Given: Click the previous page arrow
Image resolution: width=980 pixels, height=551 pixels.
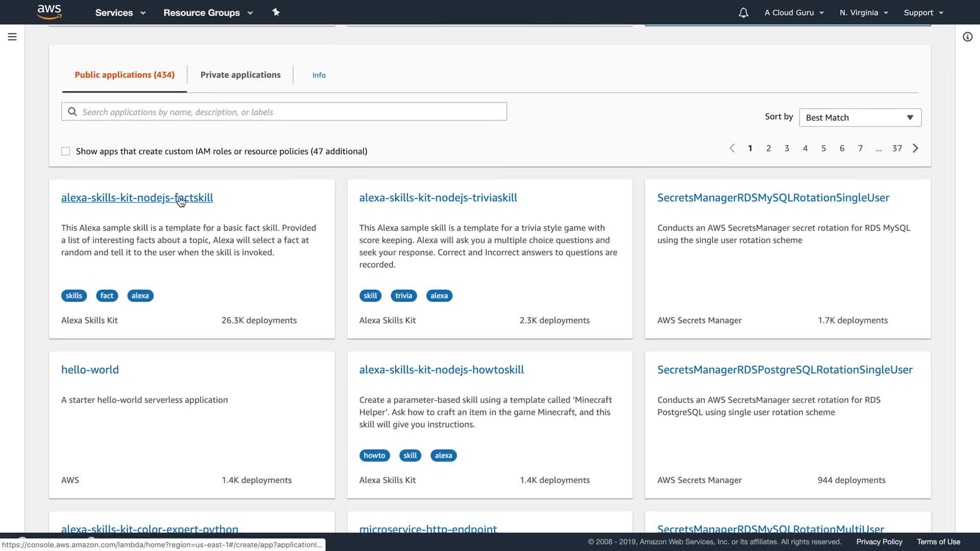Looking at the screenshot, I should tap(732, 148).
